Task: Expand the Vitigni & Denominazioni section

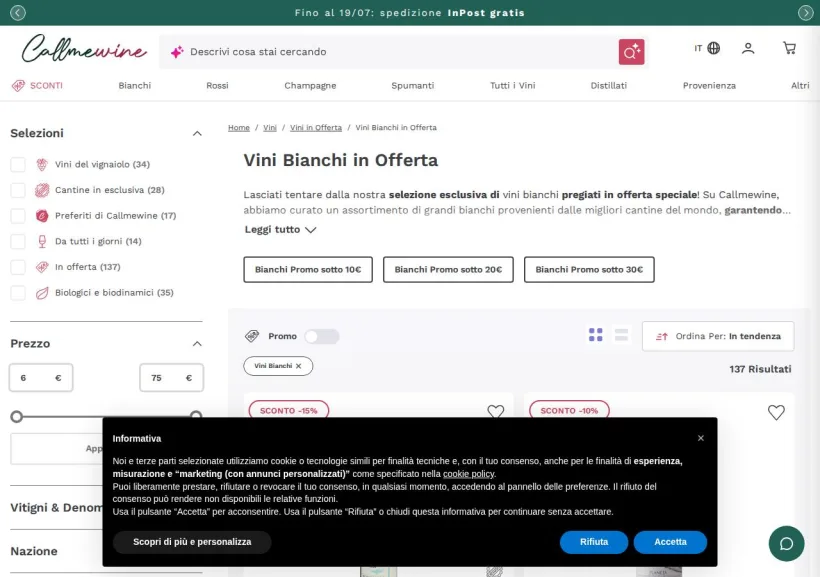Action: tap(56, 507)
